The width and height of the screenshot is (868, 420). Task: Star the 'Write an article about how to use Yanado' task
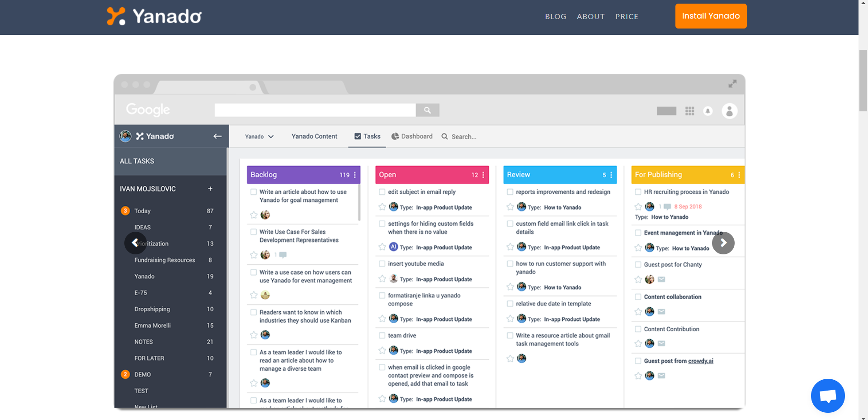[254, 215]
